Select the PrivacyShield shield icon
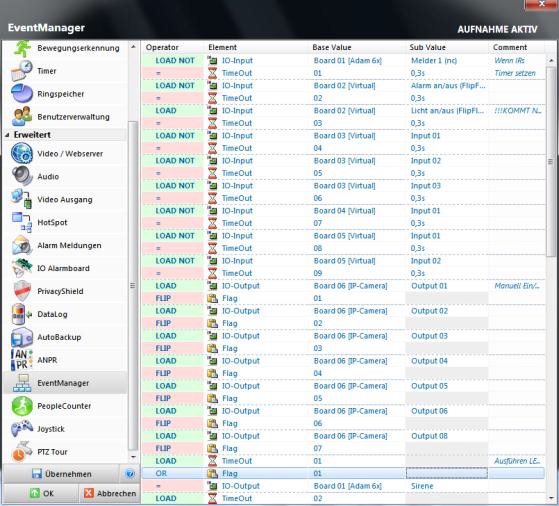Screen dimensions: 559x506 [x=21, y=291]
